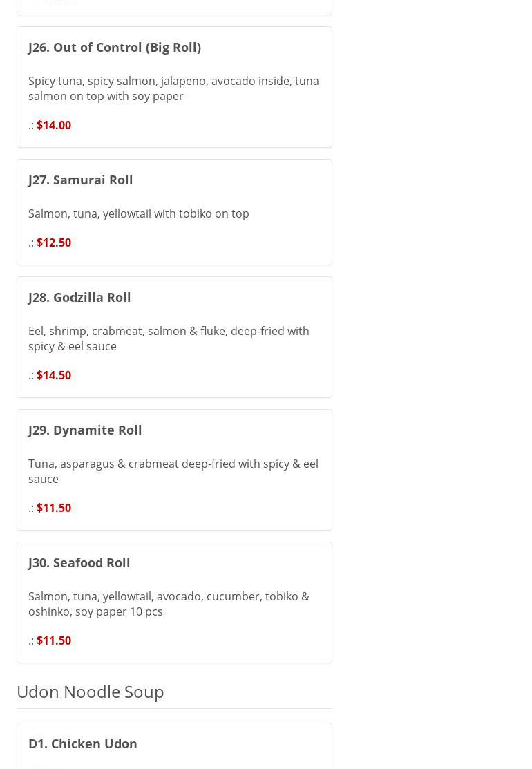The image size is (532, 769).
Task: Select the Godzilla Roll ingredients description
Action: pyautogui.click(x=169, y=339)
